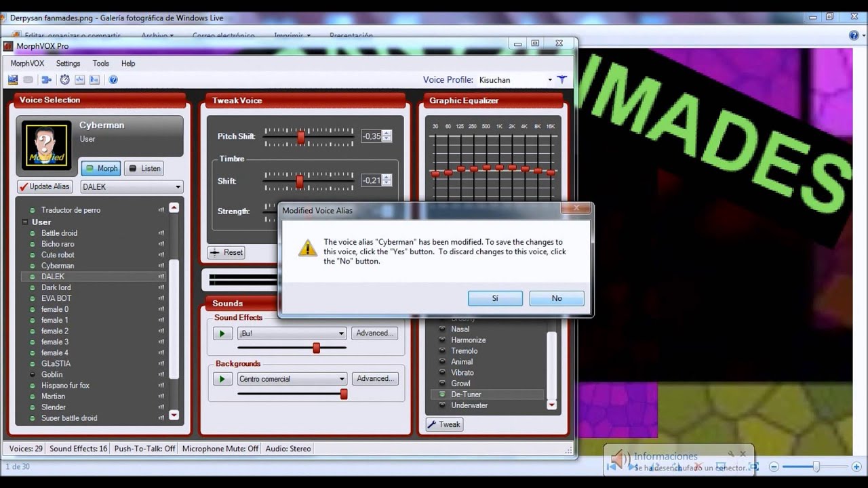Click the Sound Effects volume slider handle

pos(316,348)
